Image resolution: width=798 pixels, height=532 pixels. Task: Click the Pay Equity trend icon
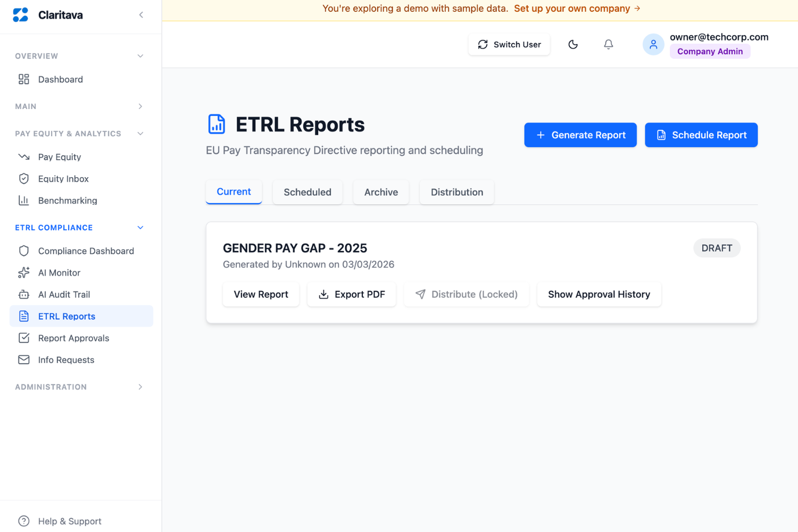[24, 157]
